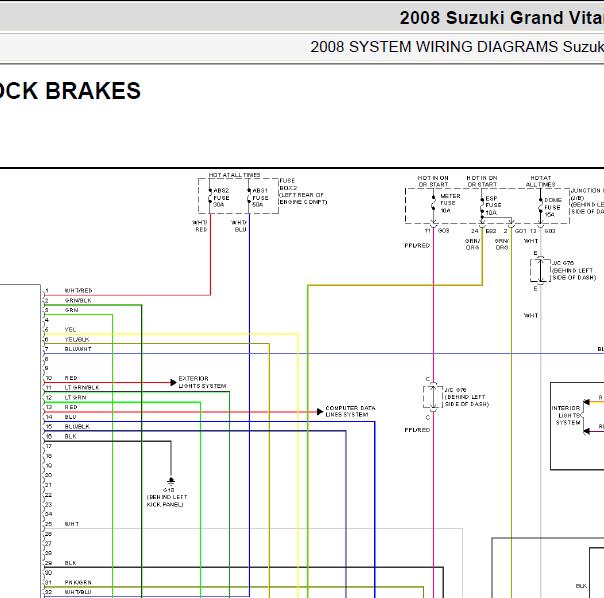Select pin 16 BLK wire label
Viewport: 604px width, 598px height.
pyautogui.click(x=70, y=436)
